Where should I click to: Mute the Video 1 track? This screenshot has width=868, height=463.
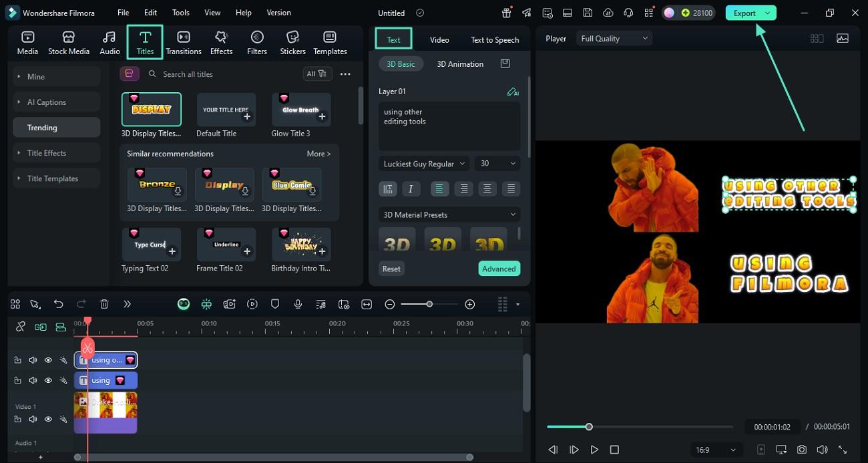33,419
